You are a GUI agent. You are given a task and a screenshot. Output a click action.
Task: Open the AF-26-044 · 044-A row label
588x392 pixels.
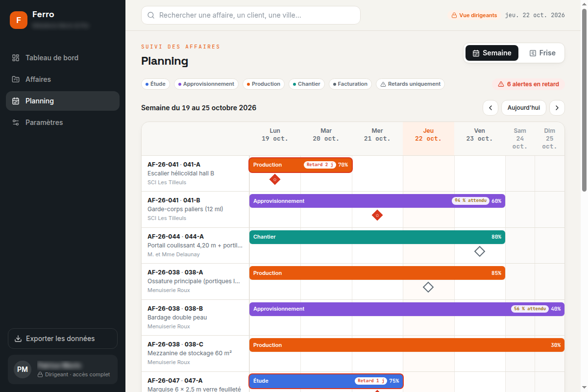[195, 245]
